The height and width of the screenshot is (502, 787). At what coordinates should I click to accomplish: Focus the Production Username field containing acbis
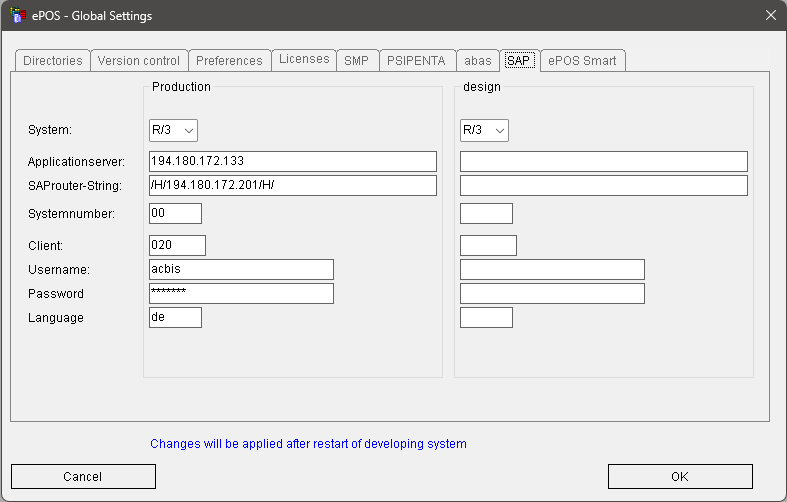point(240,270)
